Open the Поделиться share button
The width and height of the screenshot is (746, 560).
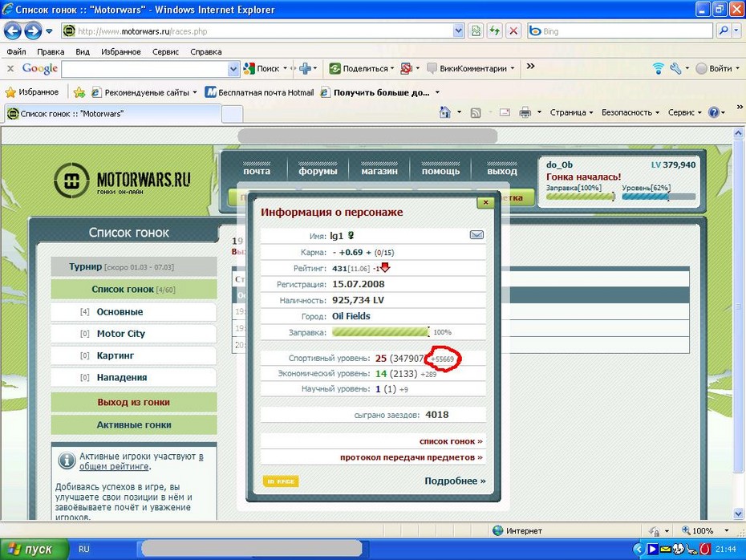(359, 68)
